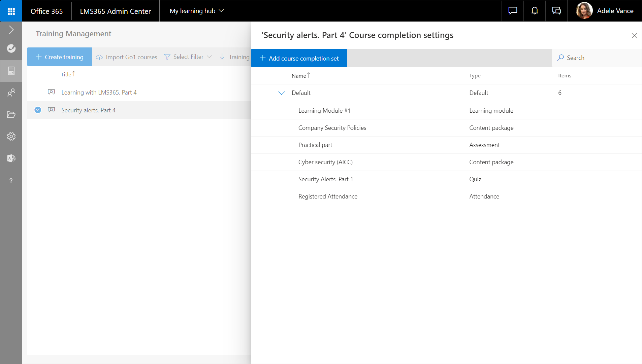The height and width of the screenshot is (364, 642).
Task: Open the users management sidebar icon
Action: (x=11, y=93)
